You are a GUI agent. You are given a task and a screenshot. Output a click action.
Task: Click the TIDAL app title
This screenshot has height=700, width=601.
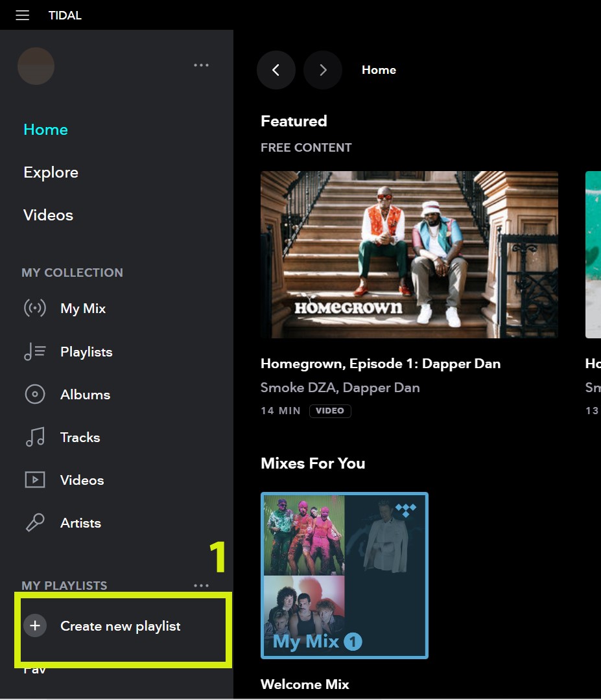click(x=65, y=15)
